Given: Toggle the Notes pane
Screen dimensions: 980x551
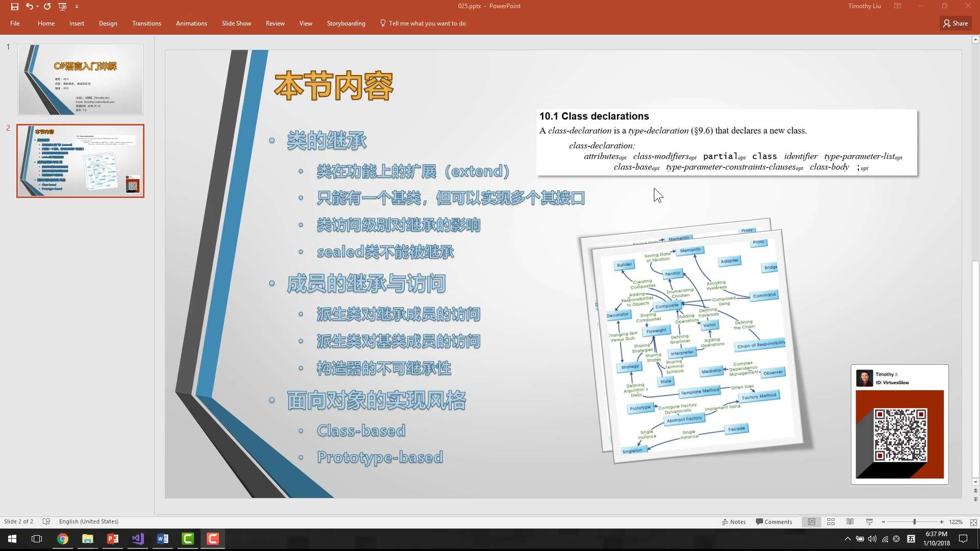Looking at the screenshot, I should (733, 522).
